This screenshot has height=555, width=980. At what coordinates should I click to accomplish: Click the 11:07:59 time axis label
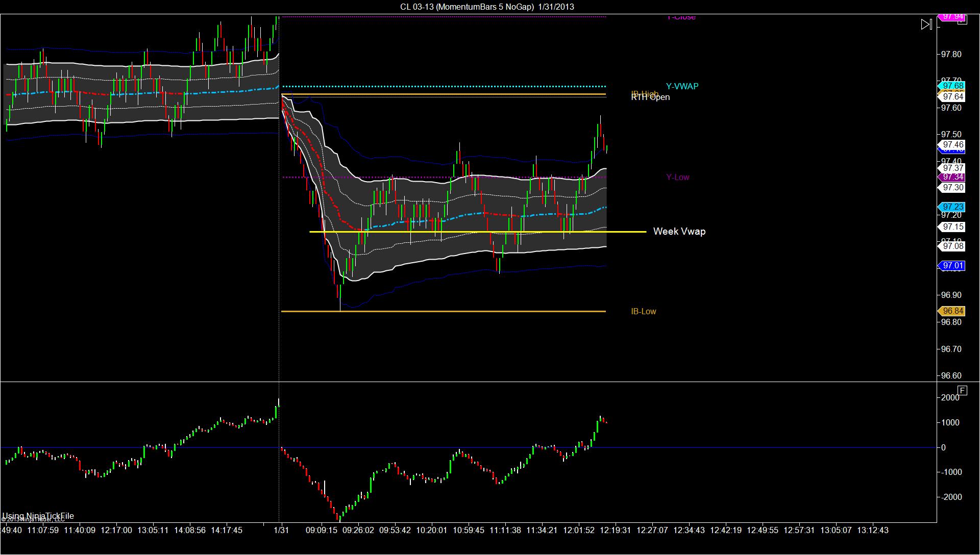(x=43, y=531)
